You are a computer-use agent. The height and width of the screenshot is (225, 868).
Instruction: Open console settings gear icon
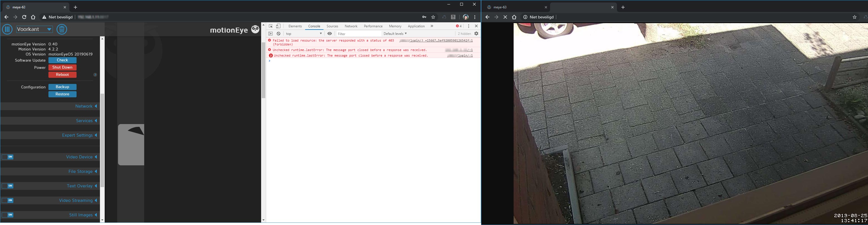click(476, 34)
